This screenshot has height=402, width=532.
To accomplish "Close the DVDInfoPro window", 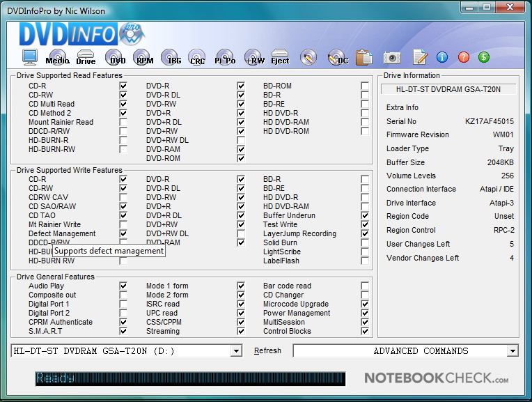I will pos(510,7).
